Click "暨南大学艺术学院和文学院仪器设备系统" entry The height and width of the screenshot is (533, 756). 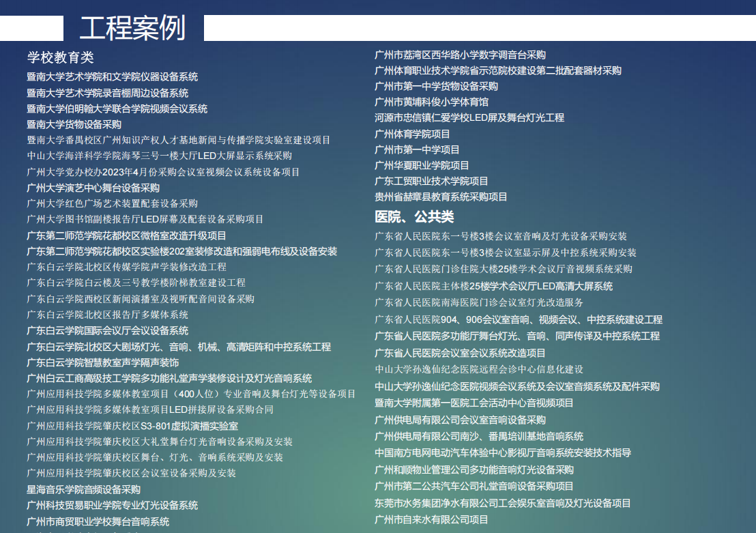(113, 76)
